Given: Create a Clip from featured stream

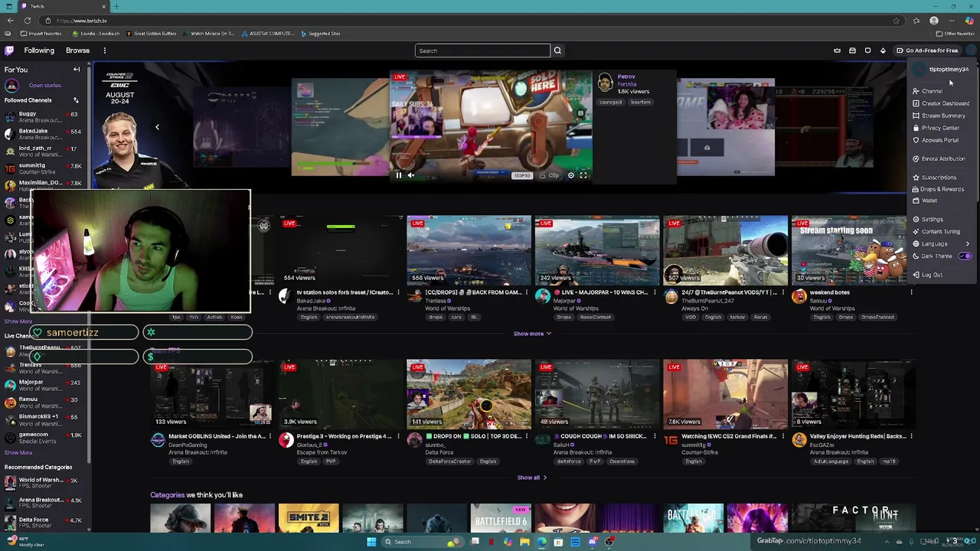Looking at the screenshot, I should (x=550, y=175).
